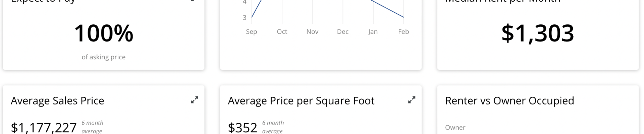Expand the Average Sales Price card
Image resolution: width=644 pixels, height=134 pixels.
pyautogui.click(x=195, y=100)
